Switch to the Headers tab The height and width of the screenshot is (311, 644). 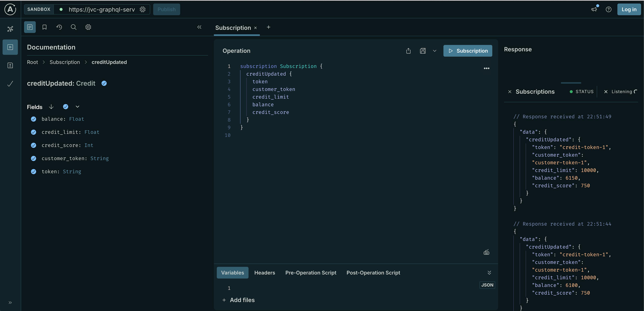click(x=264, y=273)
